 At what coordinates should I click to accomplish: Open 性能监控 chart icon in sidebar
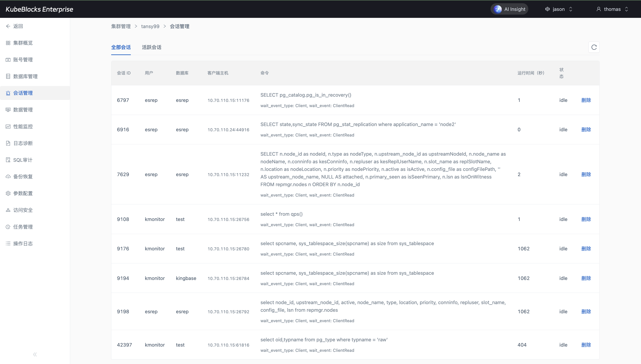8,126
